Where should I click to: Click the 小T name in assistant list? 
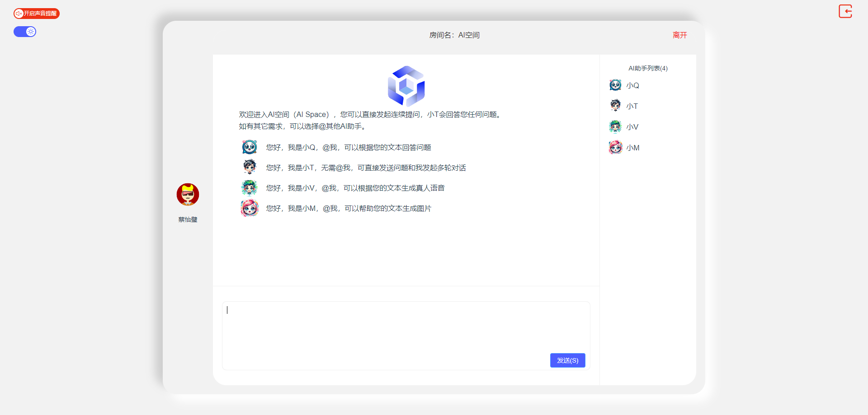(632, 106)
